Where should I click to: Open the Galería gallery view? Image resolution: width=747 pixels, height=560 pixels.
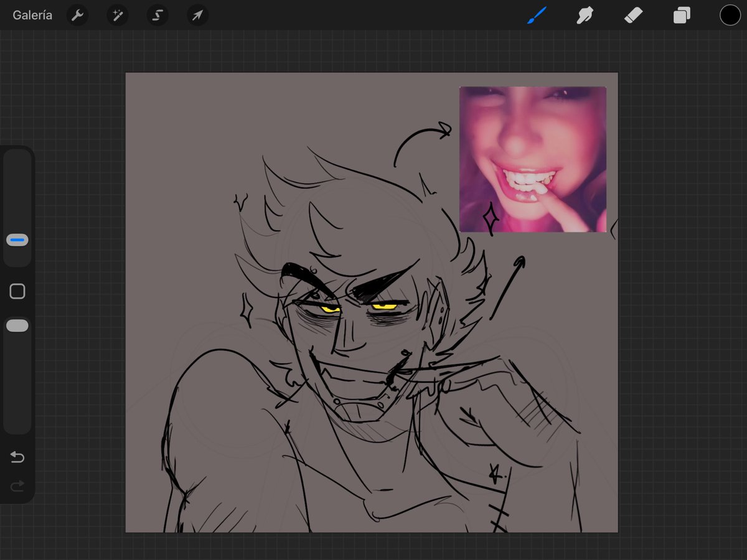tap(32, 16)
